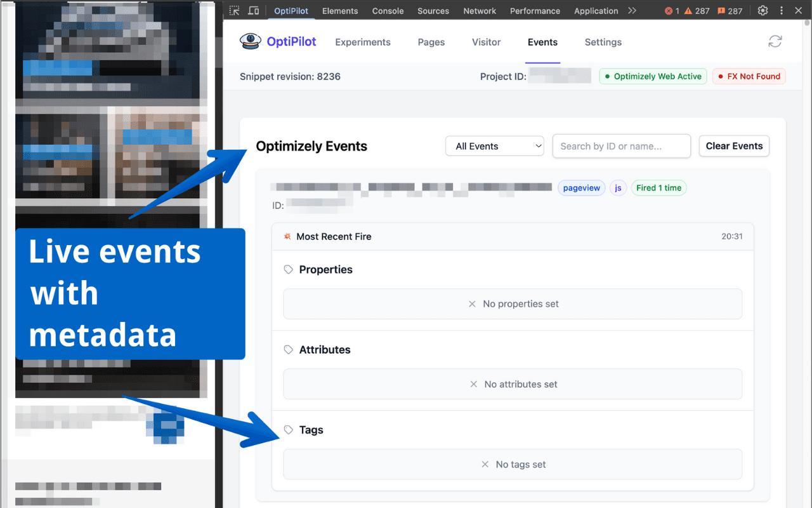Go to the Experiments tab in OptiPilot
Screen dimensions: 812x508
(x=363, y=42)
